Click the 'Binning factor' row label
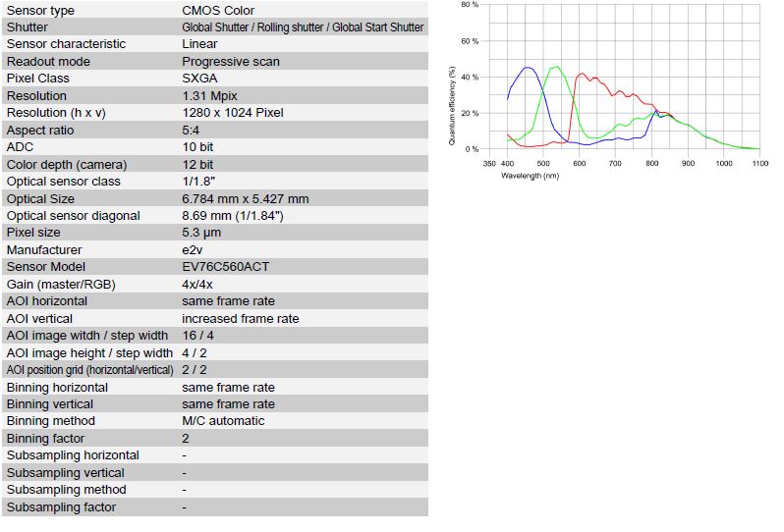The image size is (784, 532). [x=45, y=439]
